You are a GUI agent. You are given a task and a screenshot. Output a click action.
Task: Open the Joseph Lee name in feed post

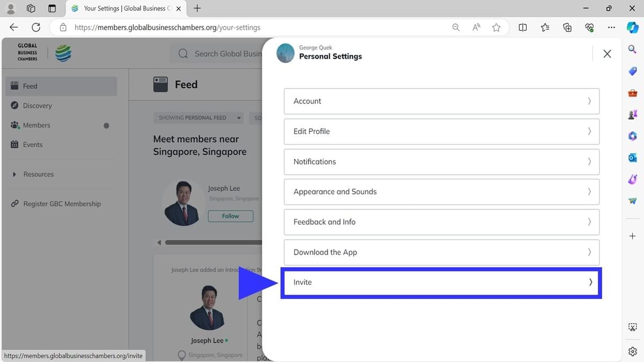(x=207, y=341)
